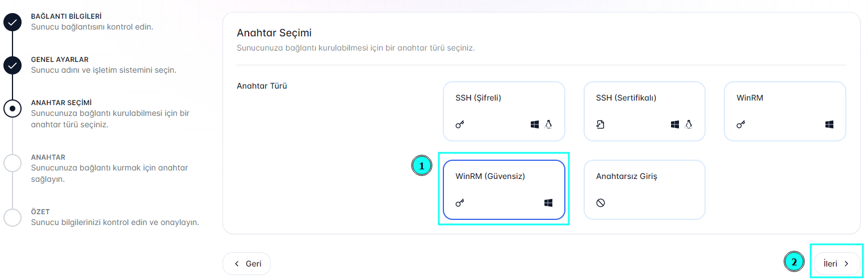Click the Windows logo in SSH (Şifreli) card

[535, 124]
